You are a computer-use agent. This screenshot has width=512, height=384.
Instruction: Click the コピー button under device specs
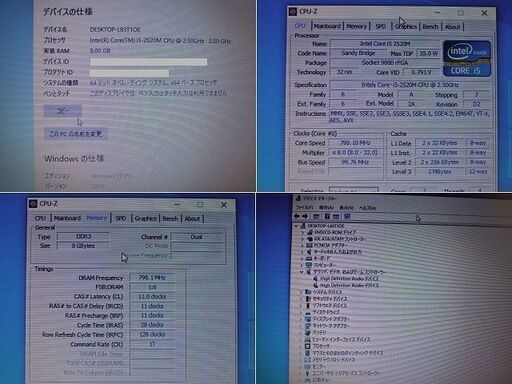(x=62, y=111)
